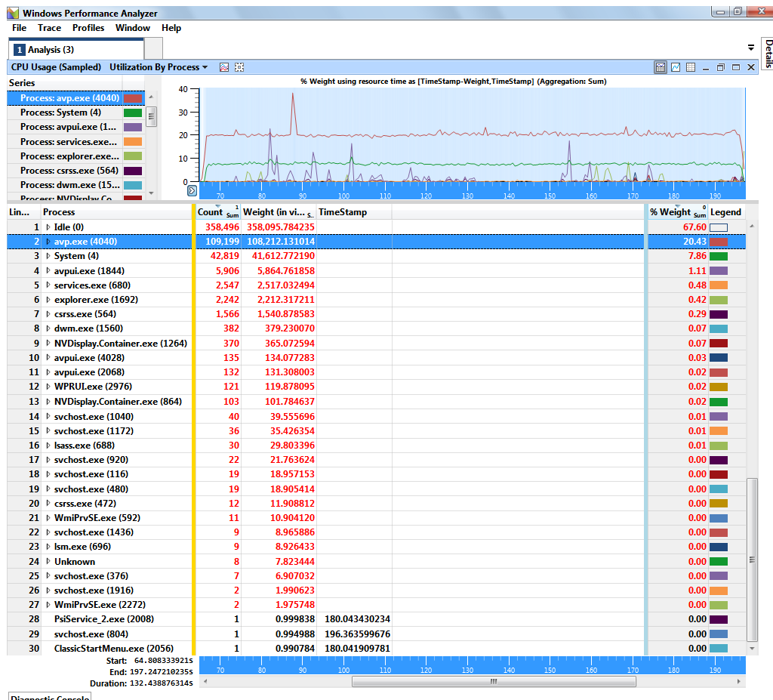Click the process table vertical scrollbar thumb
The width and height of the screenshot is (773, 700).
tap(752, 560)
